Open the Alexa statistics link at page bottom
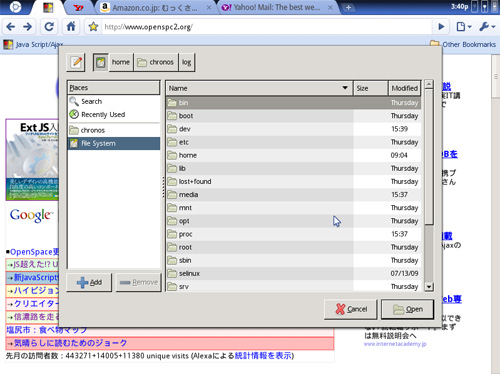 coord(263,356)
